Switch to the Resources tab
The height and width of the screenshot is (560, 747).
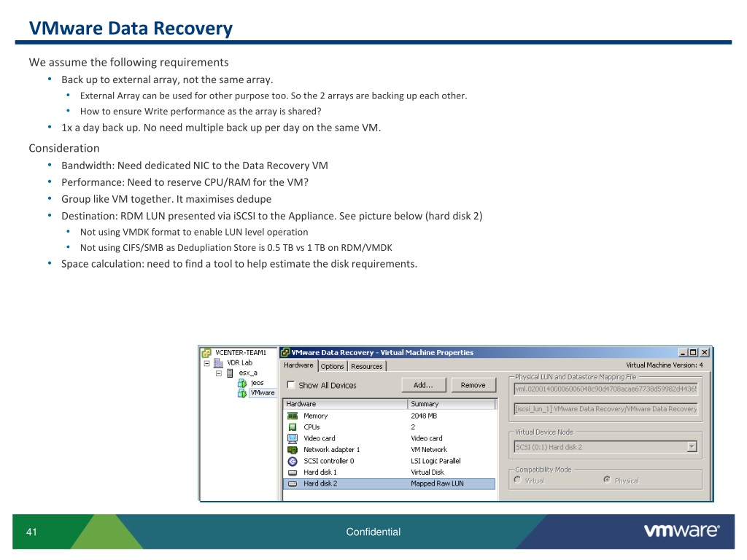(x=367, y=366)
